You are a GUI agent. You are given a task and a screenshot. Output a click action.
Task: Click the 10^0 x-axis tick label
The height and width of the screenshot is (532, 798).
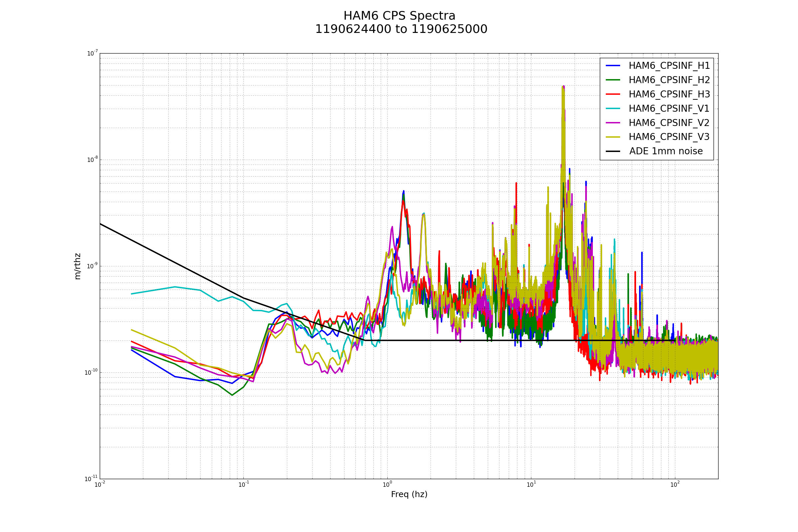tap(387, 484)
